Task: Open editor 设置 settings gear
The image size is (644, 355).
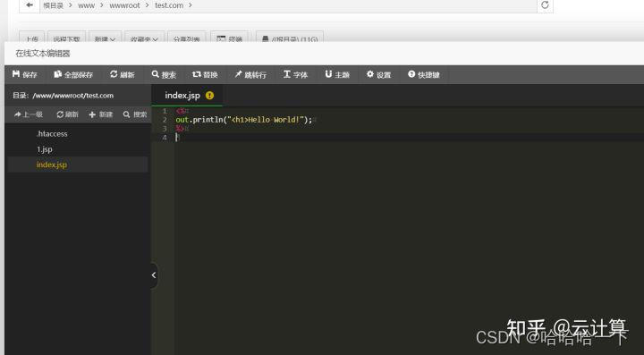Action: pyautogui.click(x=378, y=74)
